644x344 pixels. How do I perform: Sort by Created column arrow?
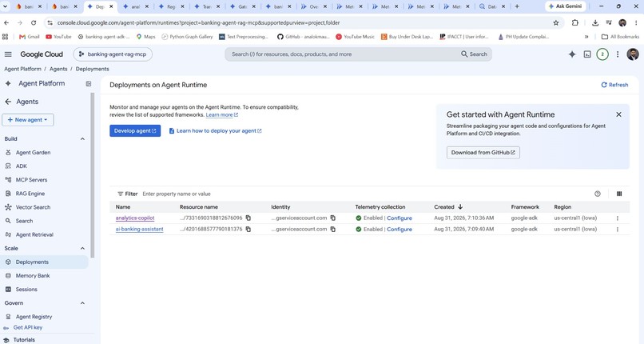[460, 206]
